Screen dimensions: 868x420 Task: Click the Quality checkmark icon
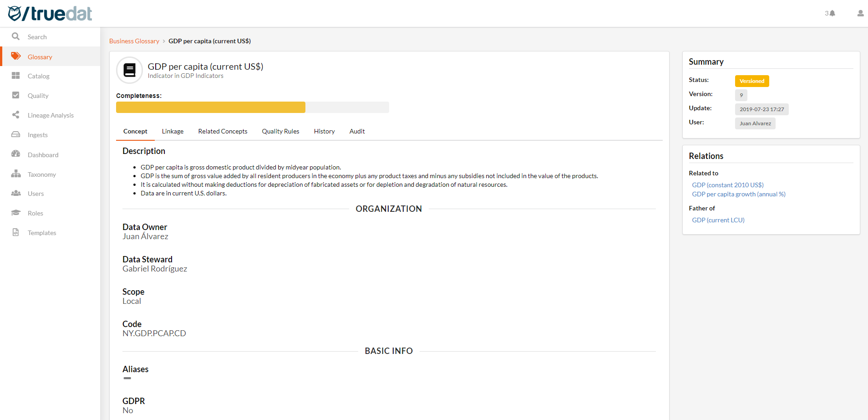pyautogui.click(x=15, y=95)
